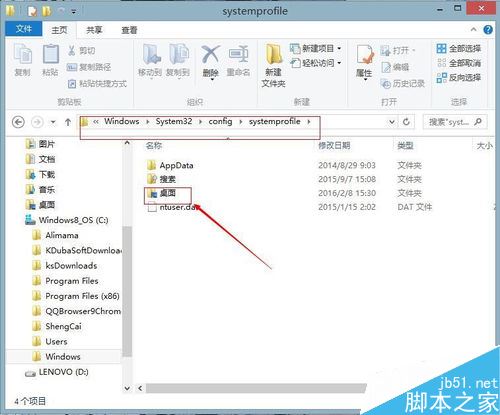500x415 pixels.
Task: Switch to the View tab
Action: pyautogui.click(x=129, y=30)
